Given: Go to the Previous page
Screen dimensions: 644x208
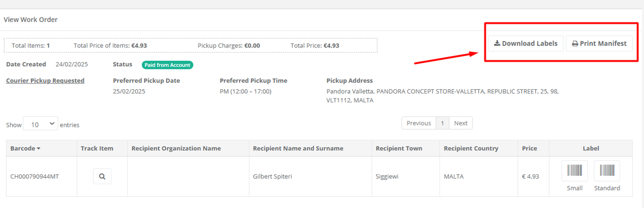Looking at the screenshot, I should point(419,123).
